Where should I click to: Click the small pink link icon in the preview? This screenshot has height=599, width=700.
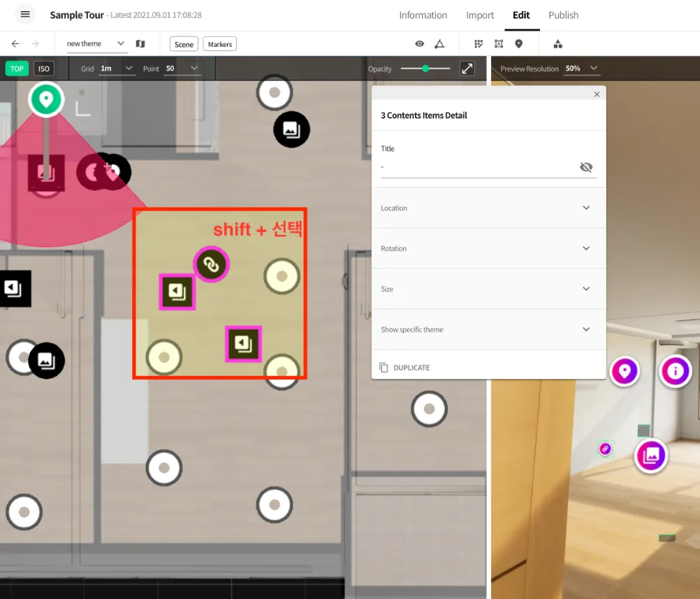[x=606, y=449]
